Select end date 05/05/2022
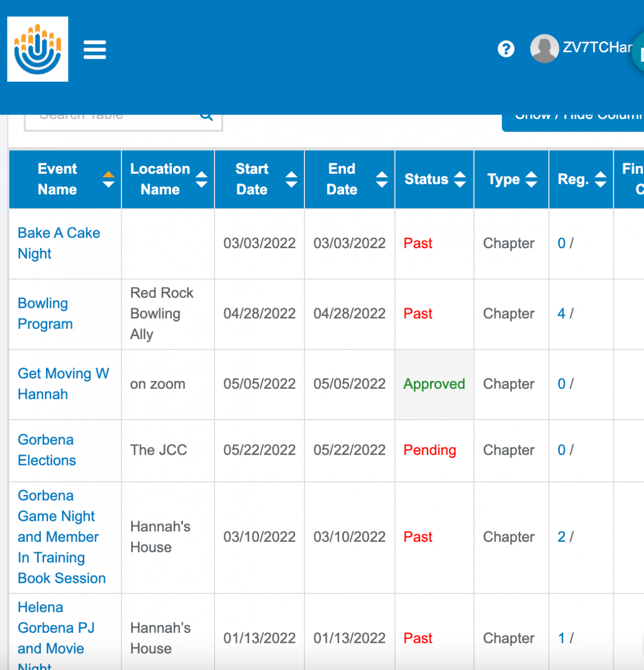 [x=349, y=384]
